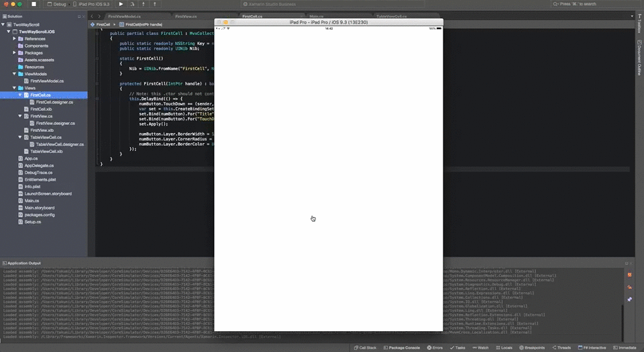Image resolution: width=644 pixels, height=352 pixels.
Task: Select the Resources folder
Action: point(32,67)
